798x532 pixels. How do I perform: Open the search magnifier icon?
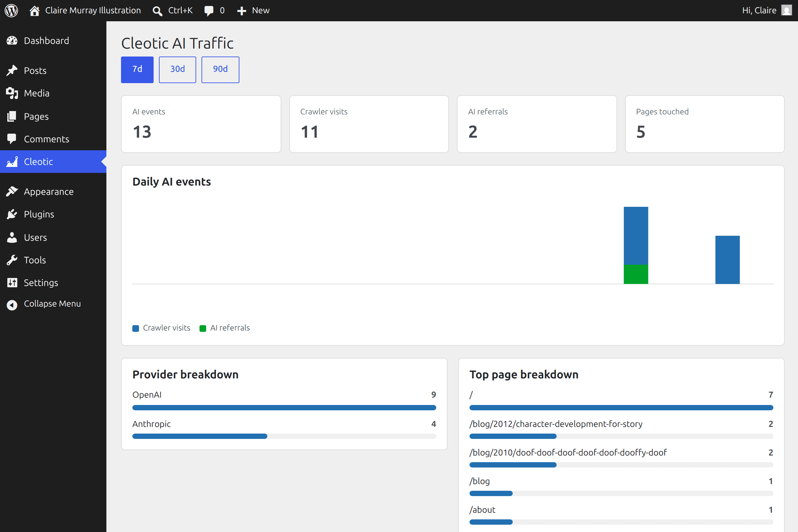point(157,11)
